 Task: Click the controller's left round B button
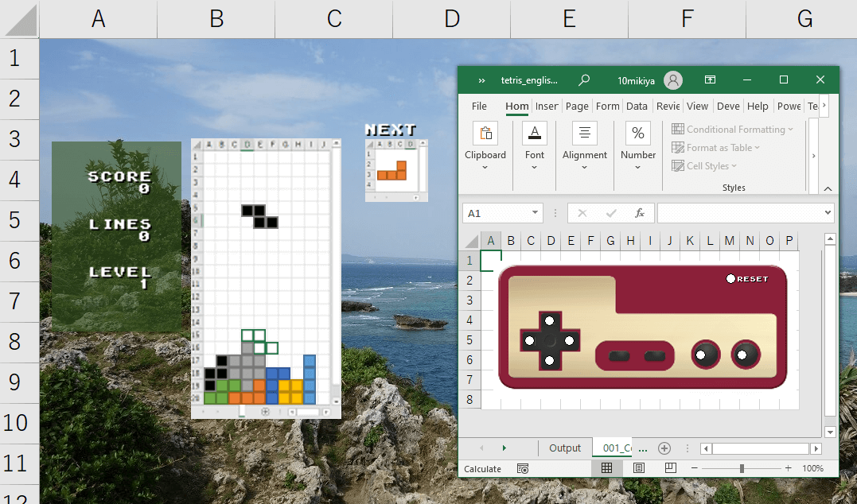pos(705,355)
